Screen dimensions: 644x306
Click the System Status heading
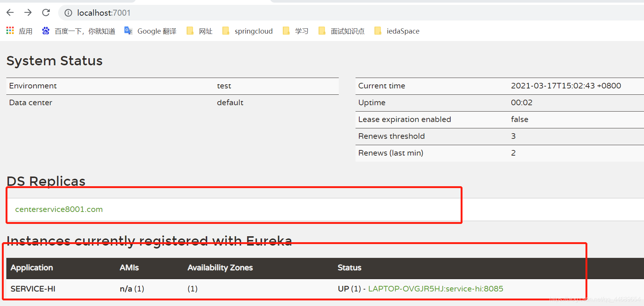(x=54, y=61)
